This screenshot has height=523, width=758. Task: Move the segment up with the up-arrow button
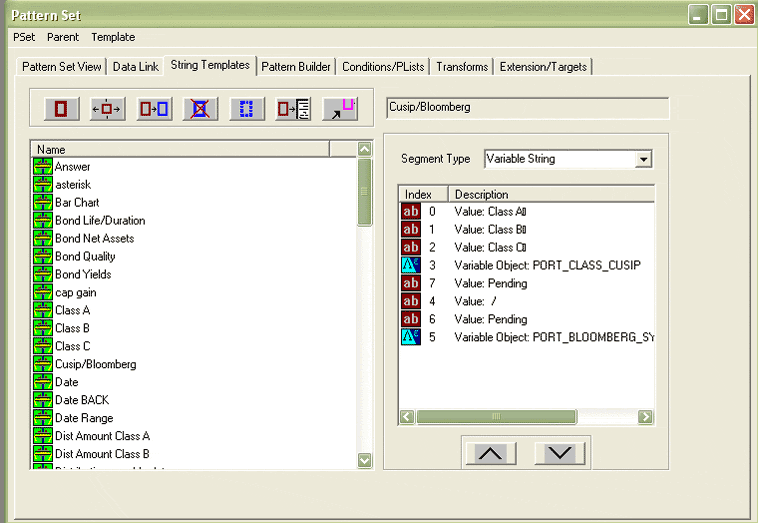(491, 453)
